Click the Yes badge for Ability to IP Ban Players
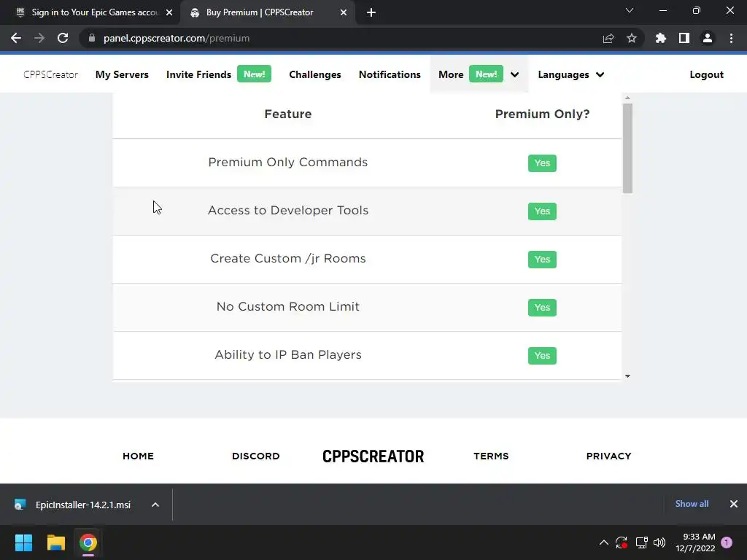This screenshot has width=747, height=560. tap(542, 355)
